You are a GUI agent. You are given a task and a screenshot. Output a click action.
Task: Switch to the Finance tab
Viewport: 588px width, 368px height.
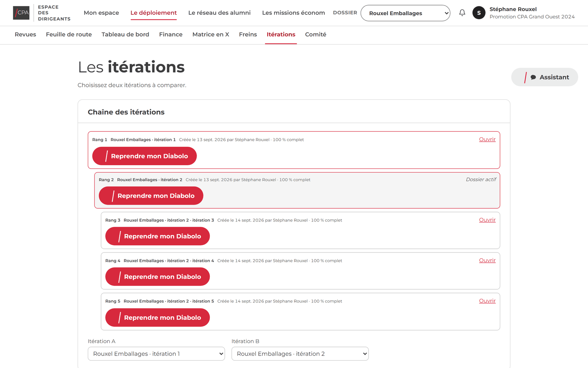click(x=171, y=35)
